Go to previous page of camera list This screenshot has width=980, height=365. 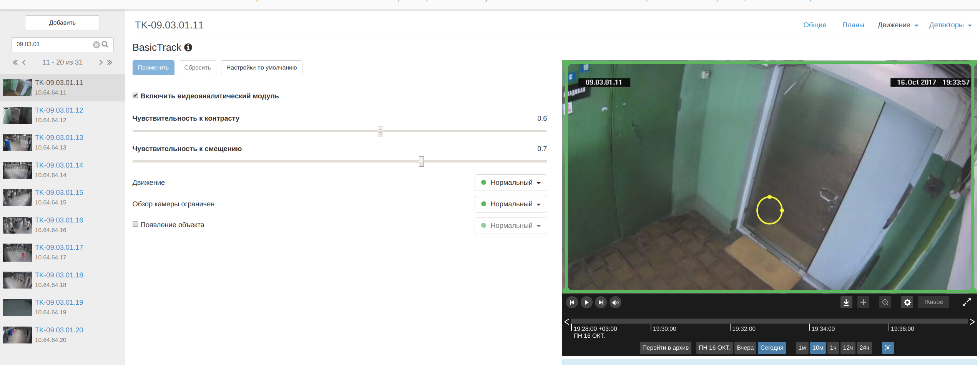pyautogui.click(x=24, y=62)
